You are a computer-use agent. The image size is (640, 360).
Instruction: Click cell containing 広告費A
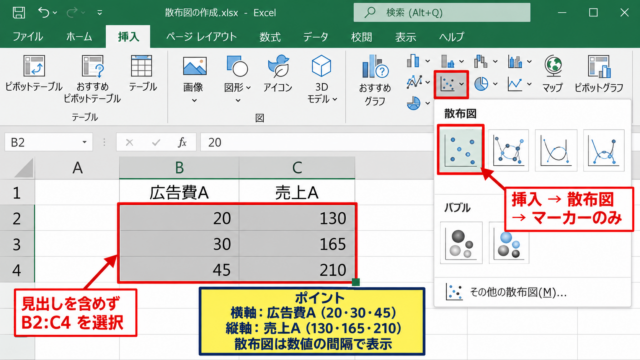tap(179, 192)
